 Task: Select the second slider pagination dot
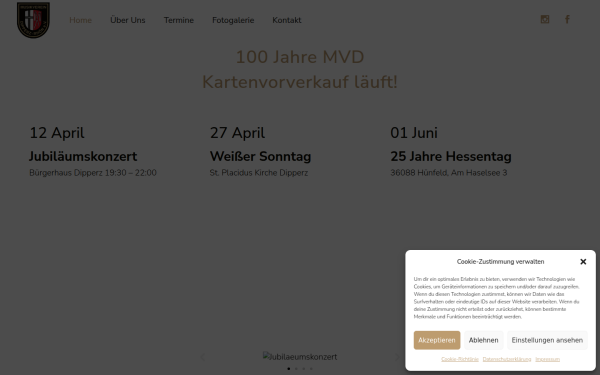296,369
